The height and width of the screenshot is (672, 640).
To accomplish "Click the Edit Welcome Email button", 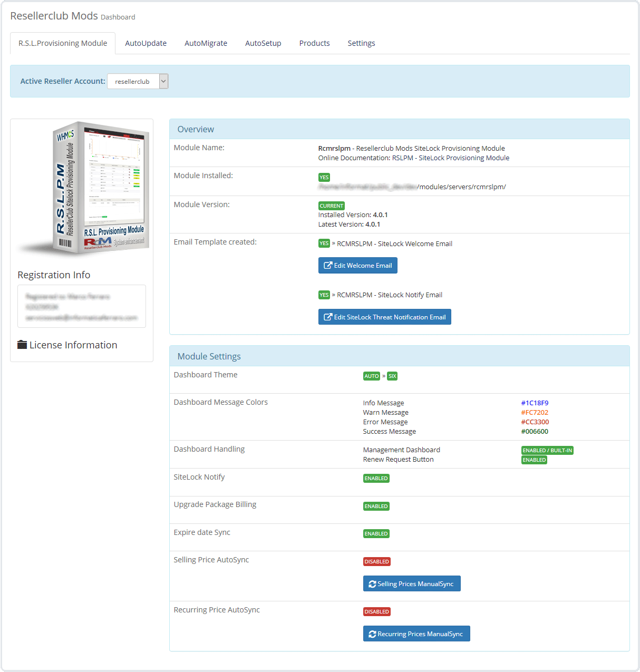I will [358, 266].
